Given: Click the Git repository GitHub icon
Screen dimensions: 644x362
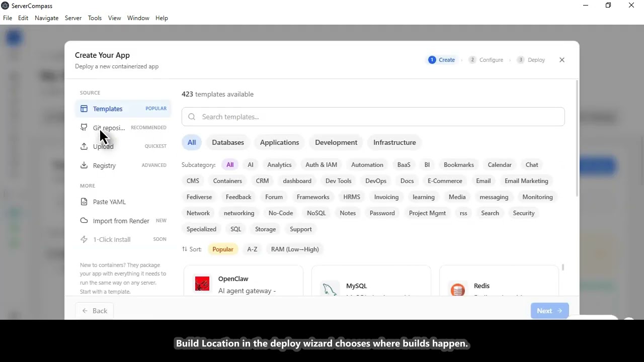Looking at the screenshot, I should [84, 128].
